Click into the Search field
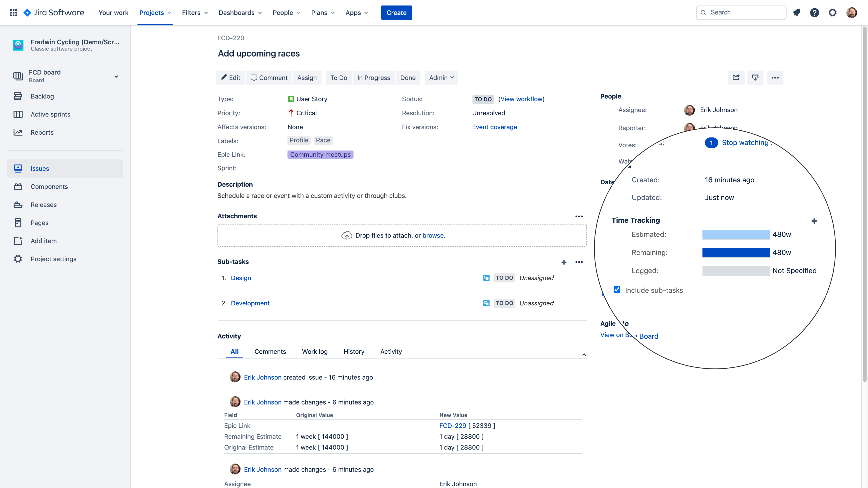 tap(741, 12)
